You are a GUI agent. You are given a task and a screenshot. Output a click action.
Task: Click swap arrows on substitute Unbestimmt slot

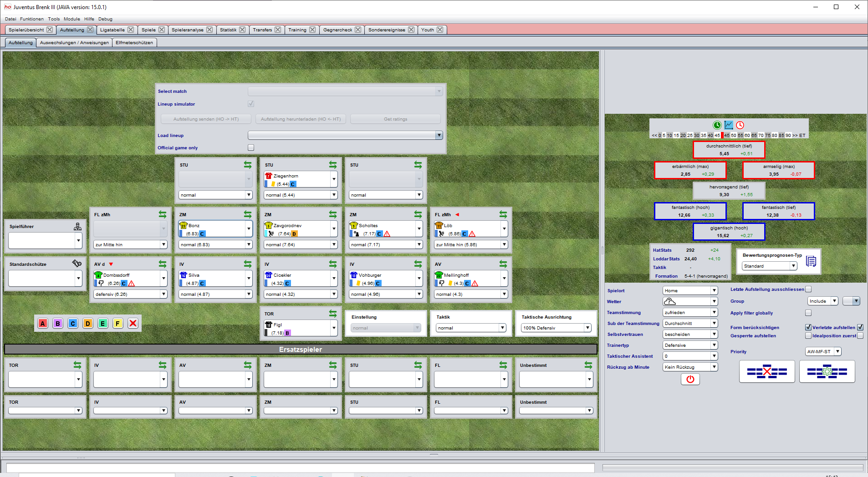point(588,365)
